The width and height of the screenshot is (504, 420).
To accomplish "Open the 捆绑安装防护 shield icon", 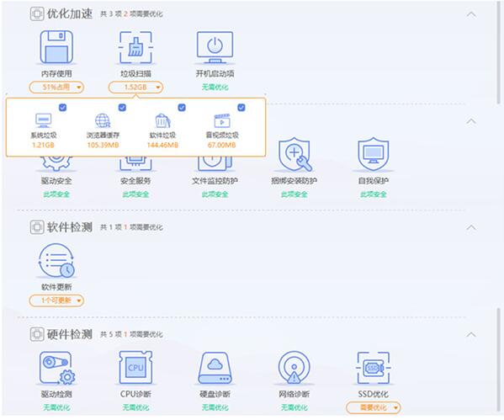I will tap(294, 154).
